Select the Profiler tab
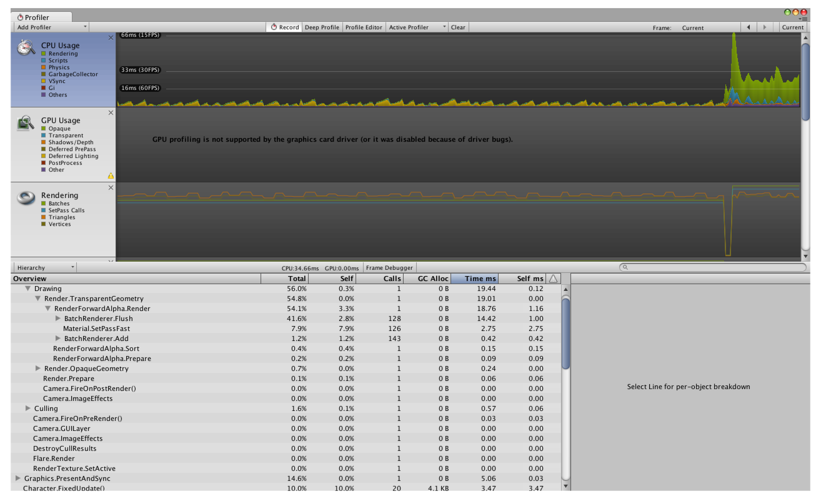This screenshot has height=504, width=821. [41, 17]
